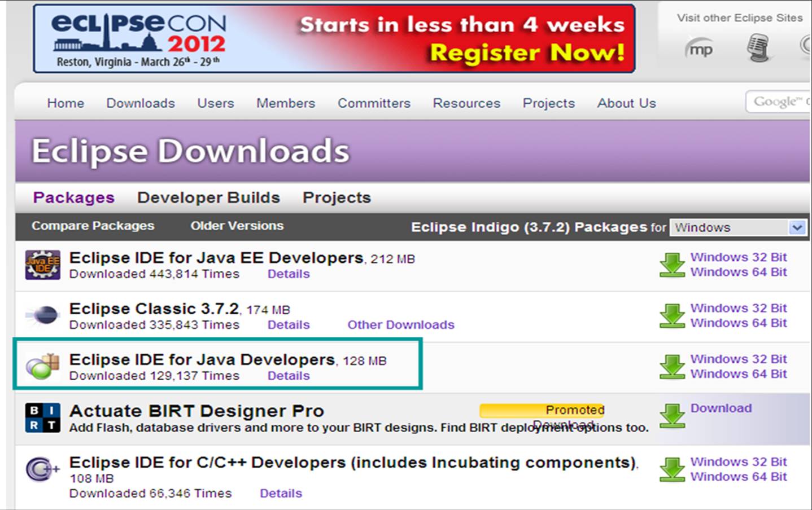This screenshot has height=510, width=812.
Task: Open the About Us menu item
Action: point(627,103)
